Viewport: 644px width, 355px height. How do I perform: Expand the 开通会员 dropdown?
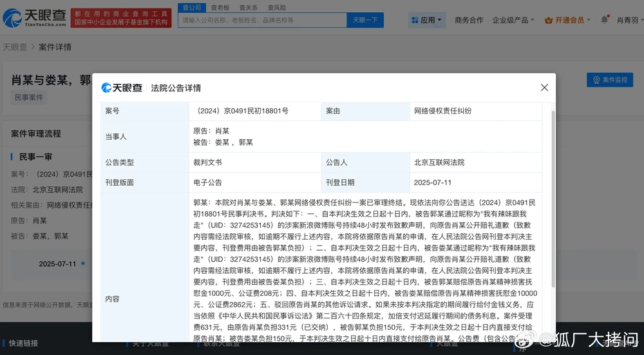pos(567,20)
